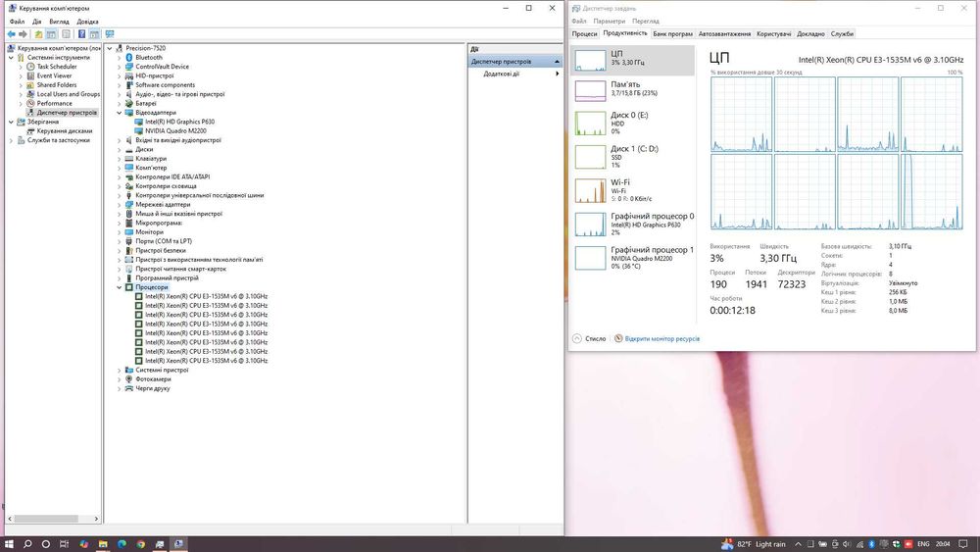Click the Bluetooth icon in system tray

pos(871,544)
